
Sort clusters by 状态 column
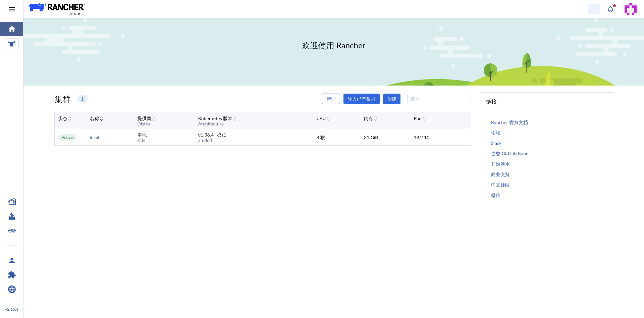64,119
